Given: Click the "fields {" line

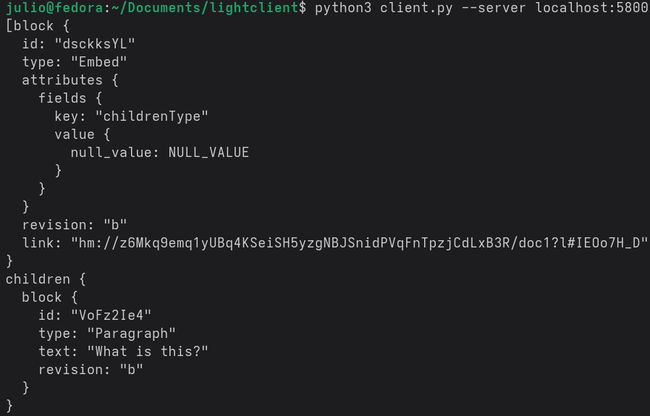Looking at the screenshot, I should pos(74,99).
